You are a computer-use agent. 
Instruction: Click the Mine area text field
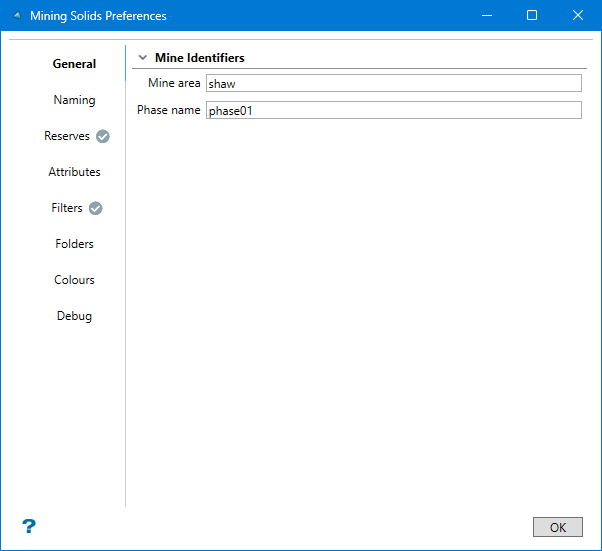(x=393, y=84)
